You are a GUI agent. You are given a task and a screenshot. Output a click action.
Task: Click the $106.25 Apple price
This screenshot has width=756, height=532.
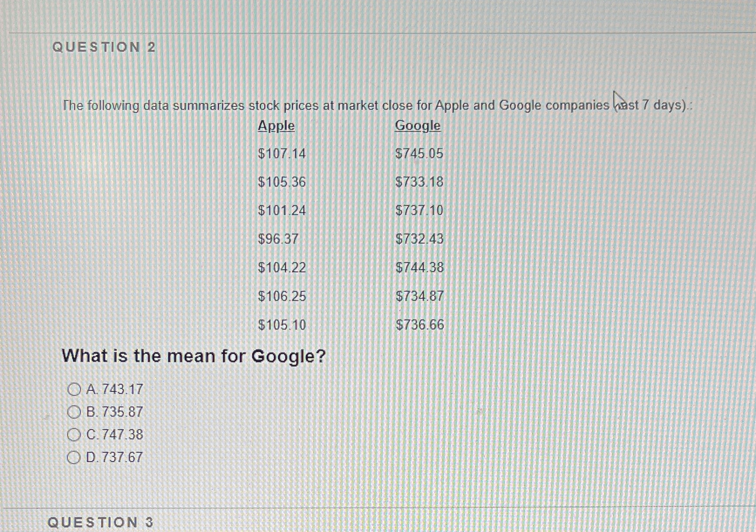(x=282, y=297)
